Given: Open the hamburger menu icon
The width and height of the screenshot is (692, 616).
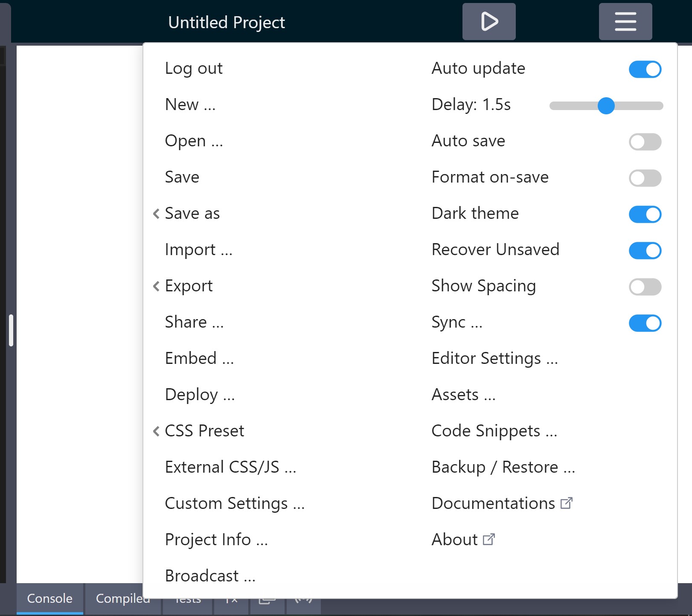Looking at the screenshot, I should pyautogui.click(x=625, y=22).
